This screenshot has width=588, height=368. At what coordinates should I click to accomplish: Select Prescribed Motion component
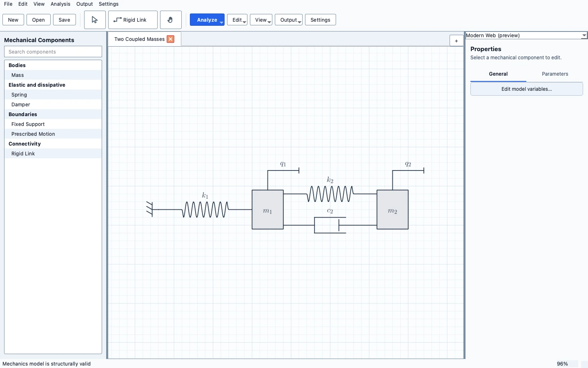(x=53, y=134)
